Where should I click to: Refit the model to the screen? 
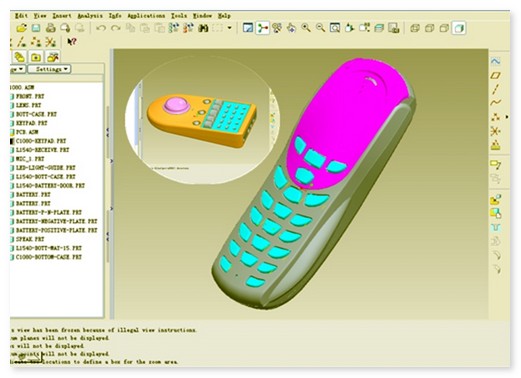pos(335,28)
